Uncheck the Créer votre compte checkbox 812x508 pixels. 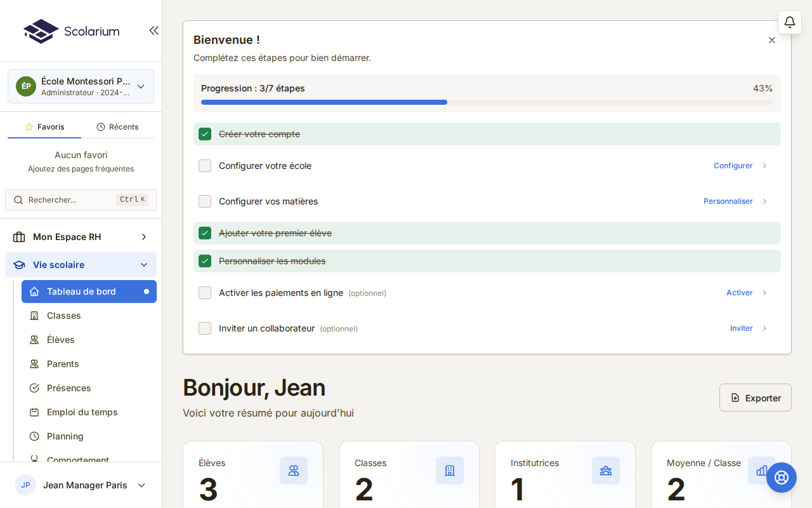[x=205, y=134]
